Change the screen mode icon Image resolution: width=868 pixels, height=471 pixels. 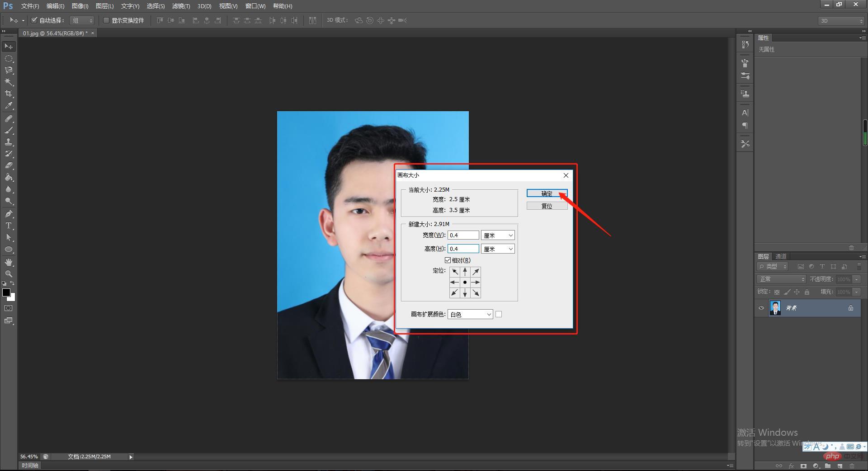tap(9, 320)
